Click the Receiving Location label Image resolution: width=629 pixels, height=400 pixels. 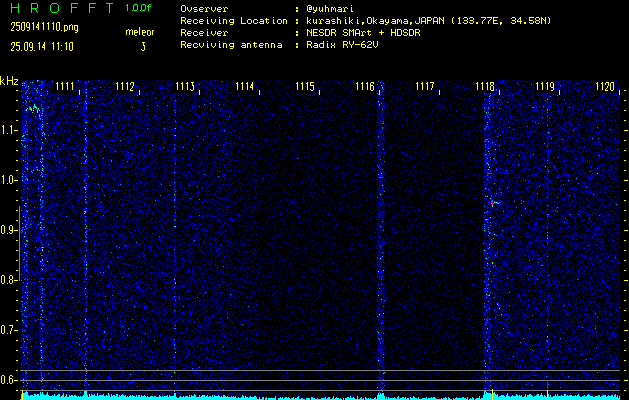click(x=234, y=21)
